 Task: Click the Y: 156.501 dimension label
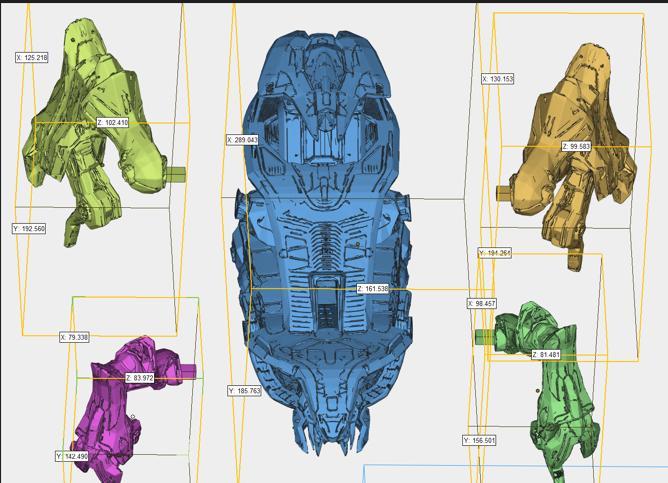(x=479, y=440)
